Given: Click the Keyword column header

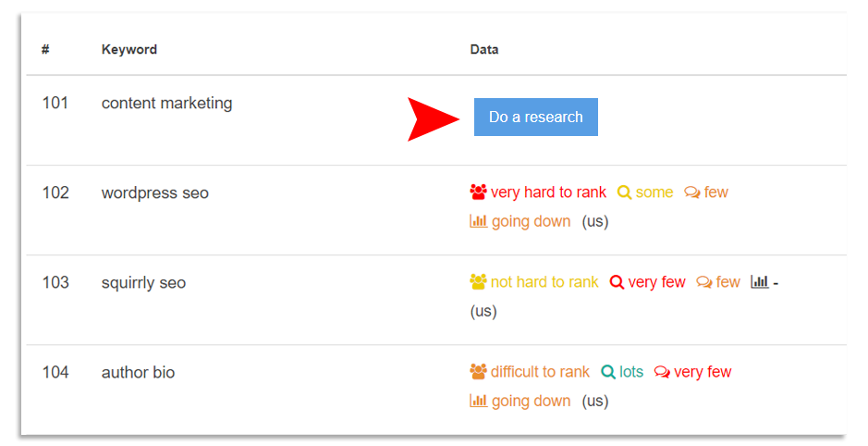Looking at the screenshot, I should pyautogui.click(x=129, y=49).
